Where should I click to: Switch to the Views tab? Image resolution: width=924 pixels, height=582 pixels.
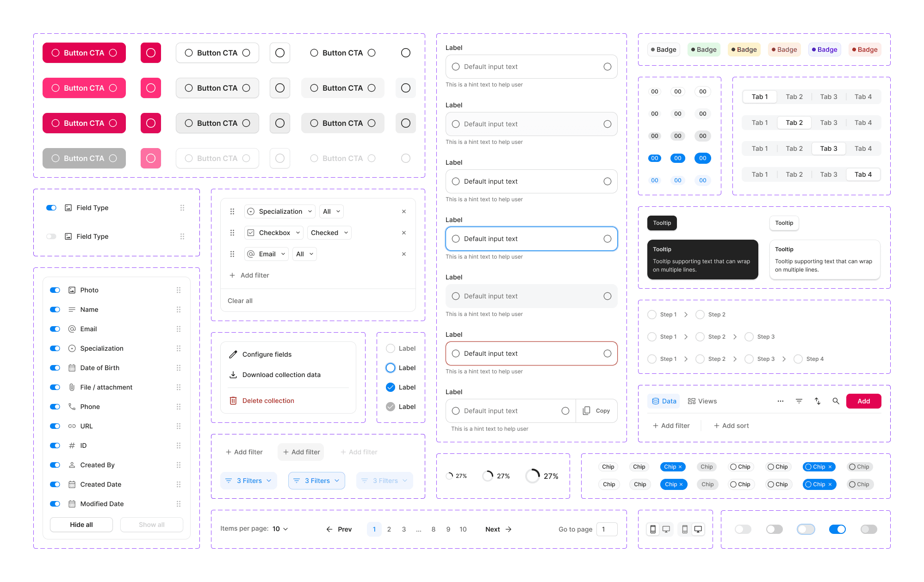pyautogui.click(x=702, y=401)
